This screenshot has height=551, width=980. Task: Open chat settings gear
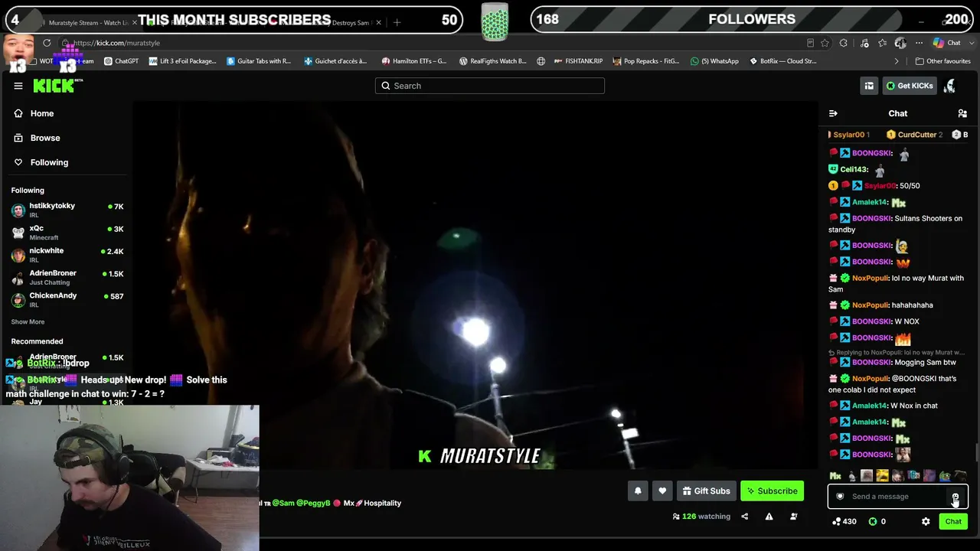coord(926,522)
